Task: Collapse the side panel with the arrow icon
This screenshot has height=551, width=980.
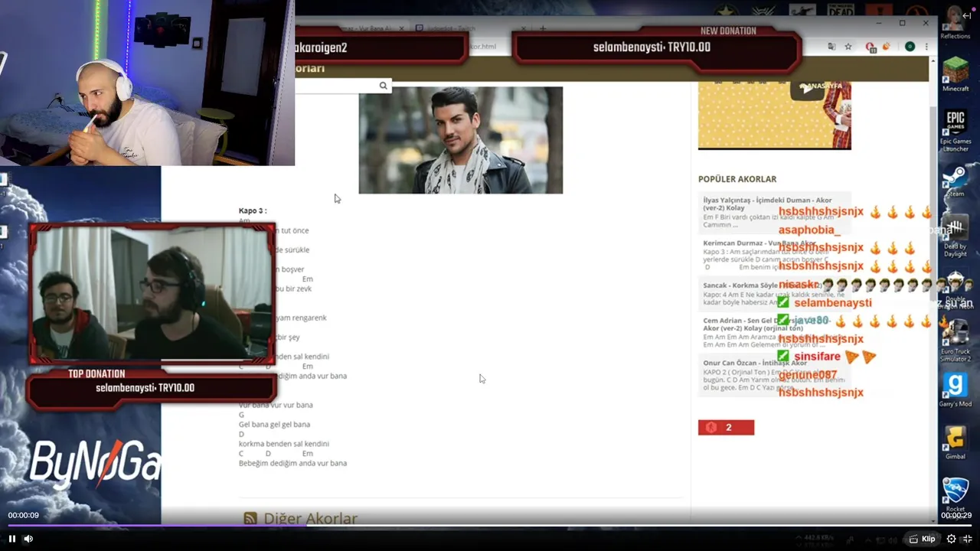Action: click(x=967, y=15)
